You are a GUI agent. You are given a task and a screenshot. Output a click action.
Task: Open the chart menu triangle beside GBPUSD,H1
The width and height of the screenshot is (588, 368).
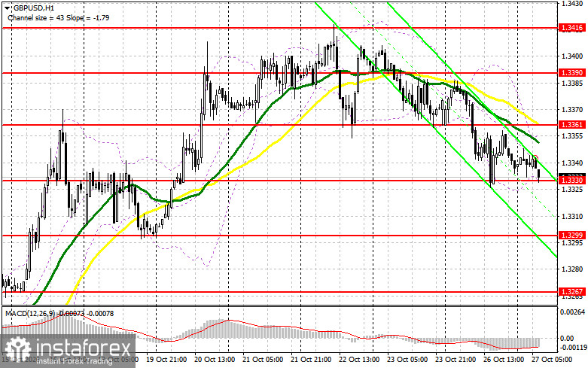(8, 8)
